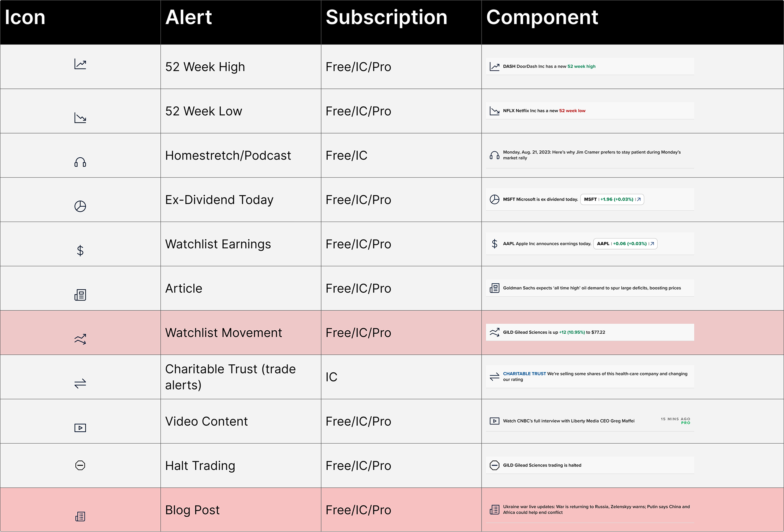The width and height of the screenshot is (784, 532).
Task: Open the MSFT +1.96 ticker chip
Action: (x=612, y=199)
